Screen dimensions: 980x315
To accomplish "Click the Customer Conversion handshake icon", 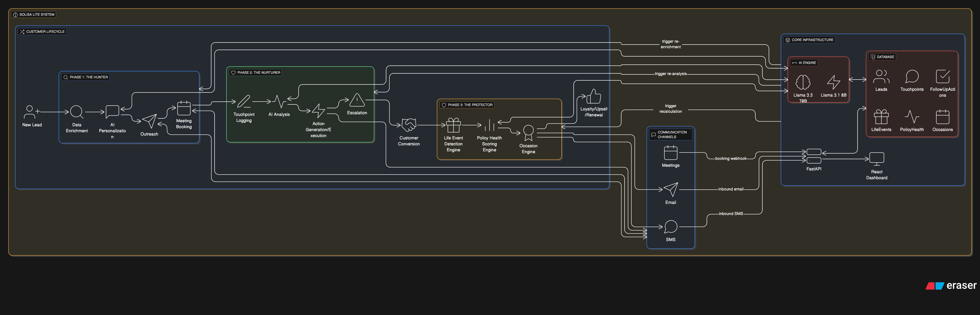I will (409, 125).
